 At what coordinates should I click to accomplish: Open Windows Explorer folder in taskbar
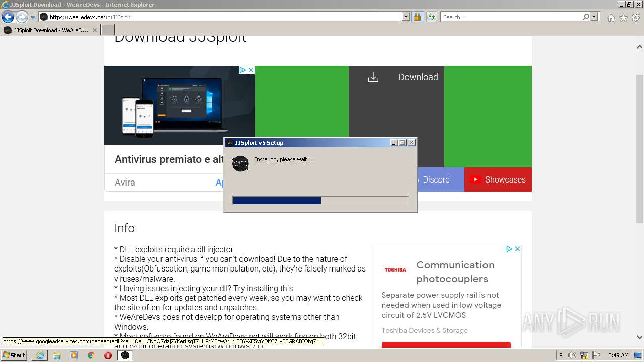pos(57,355)
